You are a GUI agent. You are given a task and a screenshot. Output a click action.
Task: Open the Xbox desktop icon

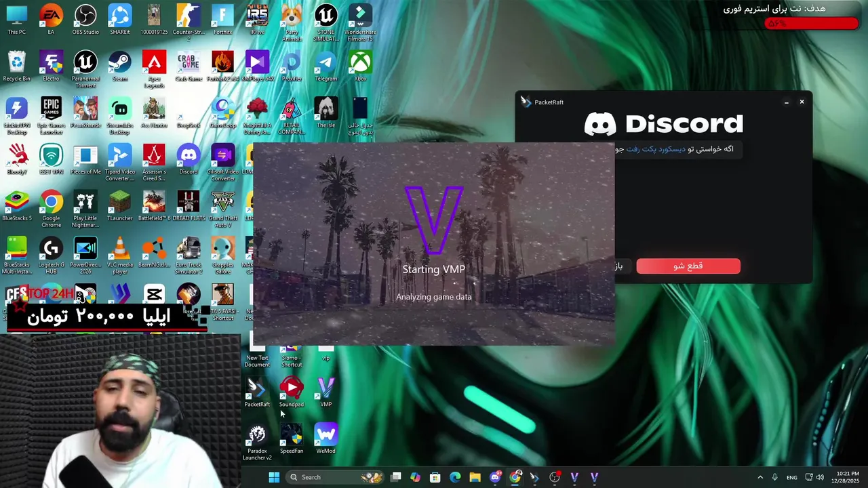(x=360, y=66)
